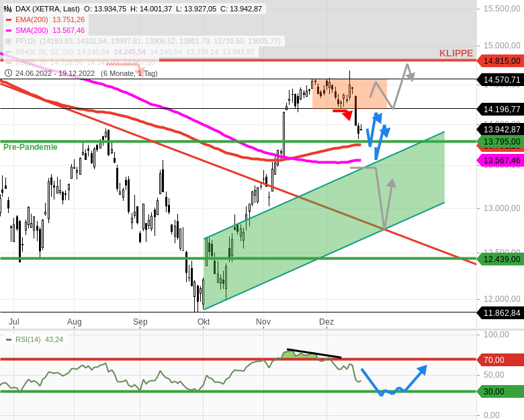Click the clock icon before the date range
524x420 pixels.
point(8,73)
